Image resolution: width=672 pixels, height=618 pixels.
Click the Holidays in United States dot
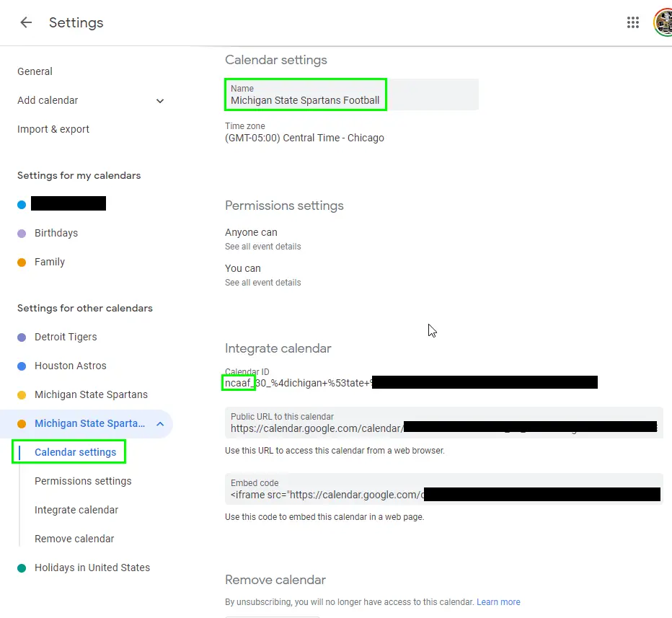point(22,568)
